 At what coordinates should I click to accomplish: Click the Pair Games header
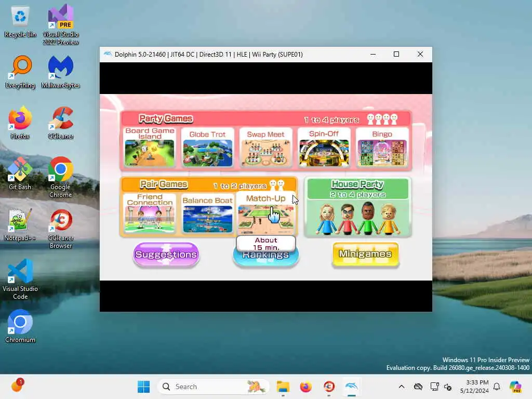pos(164,184)
